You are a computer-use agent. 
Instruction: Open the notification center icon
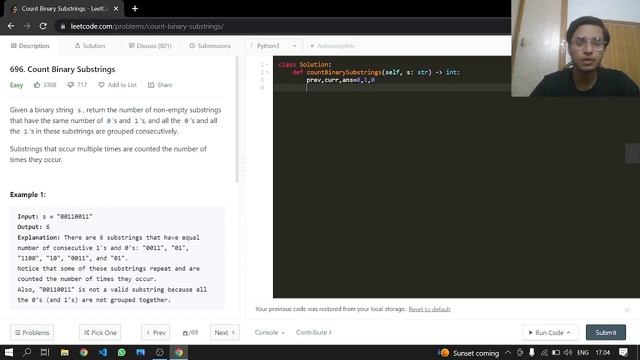pyautogui.click(x=623, y=352)
